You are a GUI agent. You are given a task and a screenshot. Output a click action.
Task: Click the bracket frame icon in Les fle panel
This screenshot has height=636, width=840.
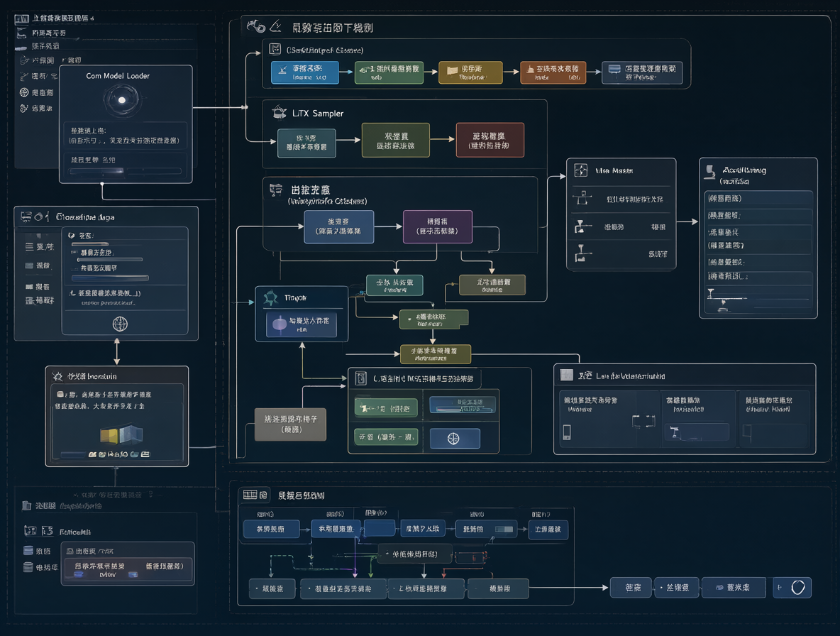coord(643,421)
